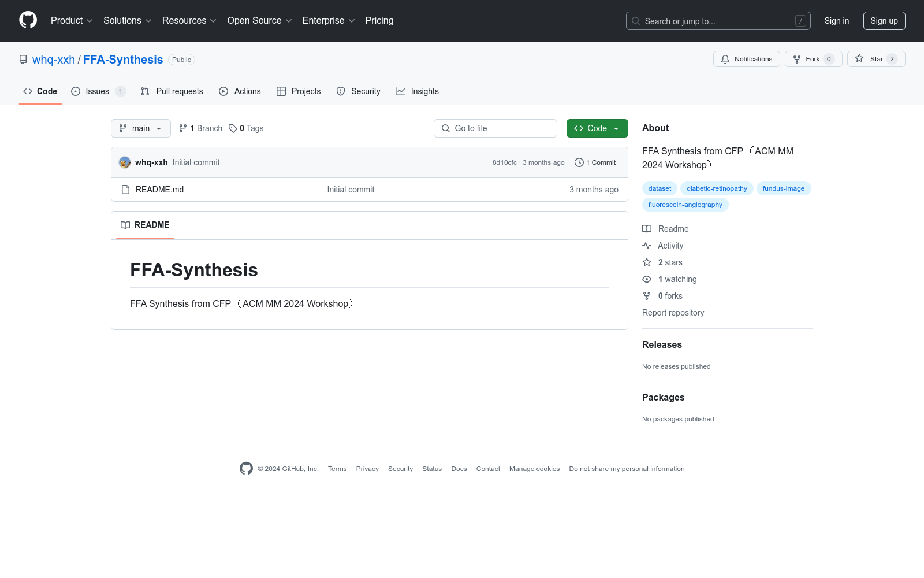Open the Activity link in About
The image size is (924, 578).
[663, 246]
